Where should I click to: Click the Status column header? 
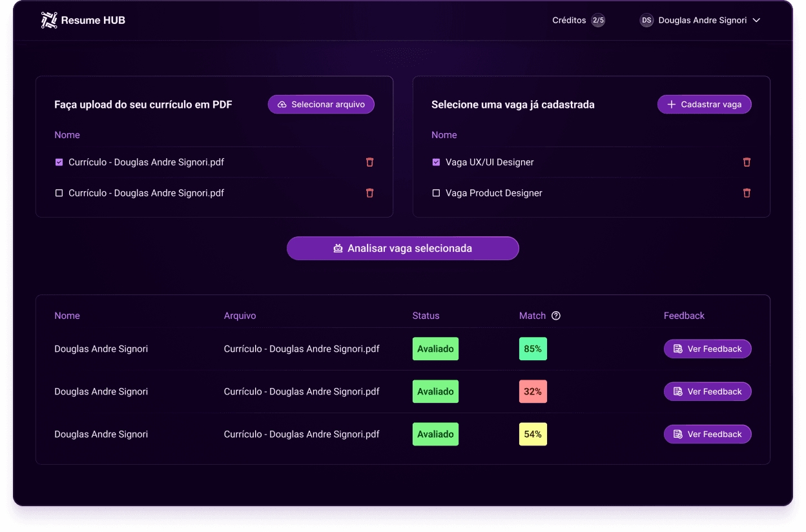point(426,316)
